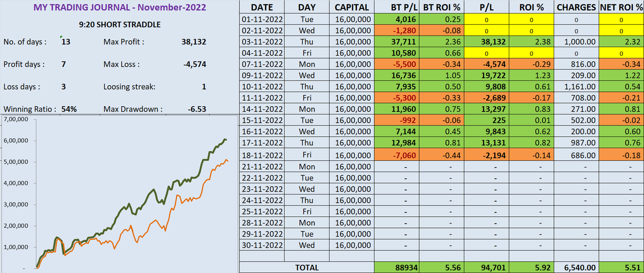The height and width of the screenshot is (273, 644).
Task: Click the date cell 21-11-2022
Action: tap(261, 166)
